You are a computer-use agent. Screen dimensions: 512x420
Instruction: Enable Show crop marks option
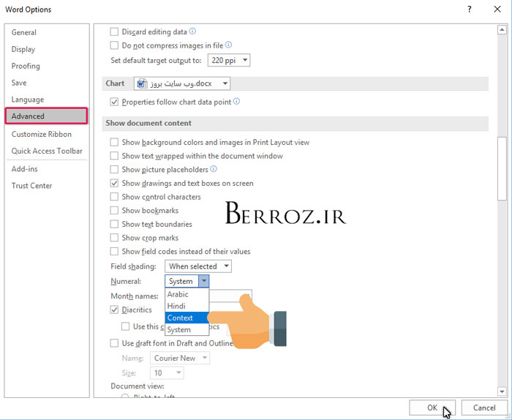click(114, 238)
